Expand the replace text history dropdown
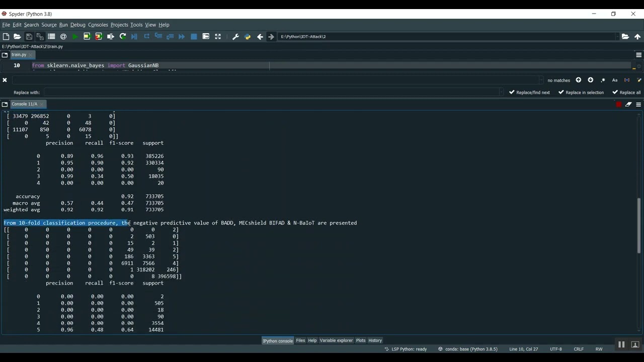This screenshot has width=644, height=362. (x=501, y=93)
